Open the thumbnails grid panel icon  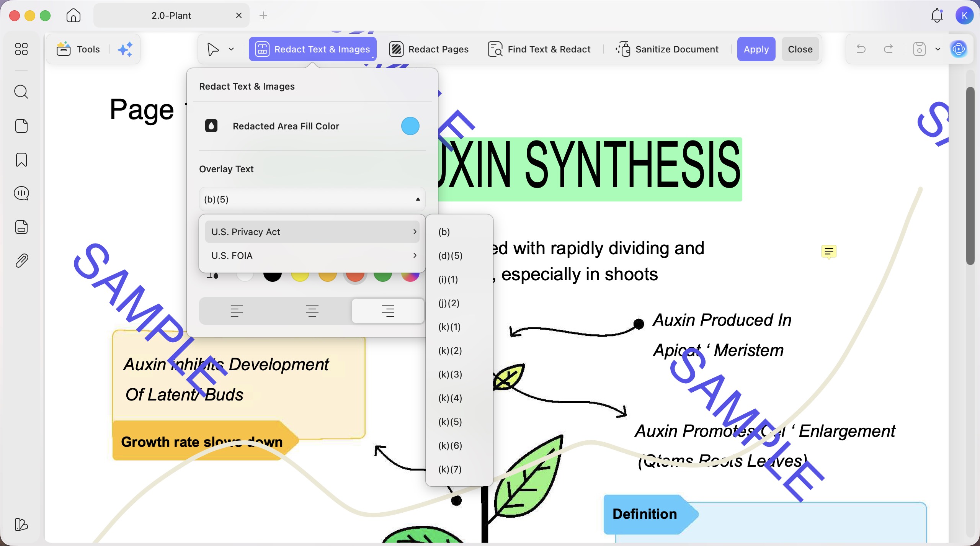21,49
